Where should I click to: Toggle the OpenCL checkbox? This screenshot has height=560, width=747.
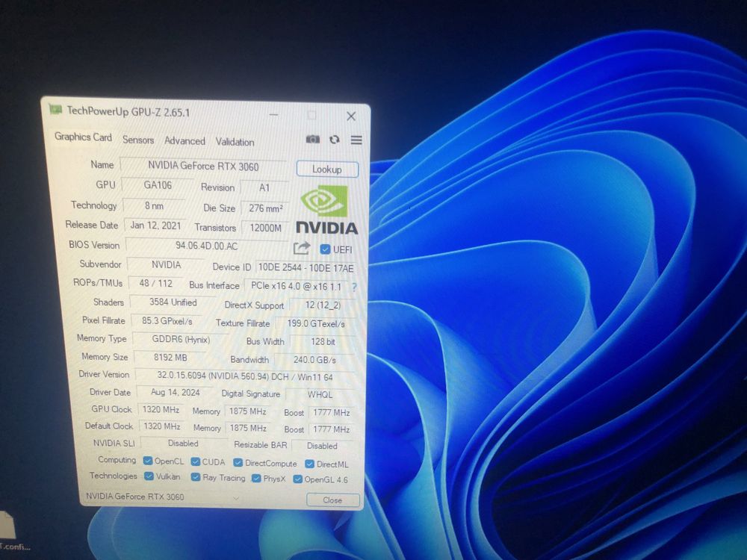click(x=148, y=461)
